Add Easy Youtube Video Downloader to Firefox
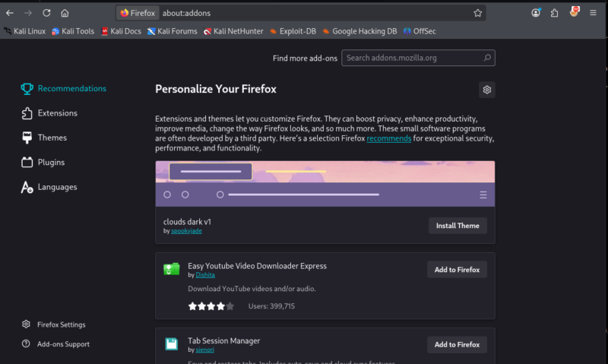608x364 pixels. pos(457,270)
